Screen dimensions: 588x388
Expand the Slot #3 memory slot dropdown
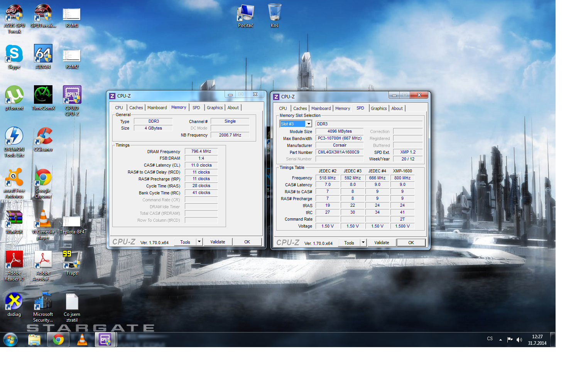(x=309, y=124)
